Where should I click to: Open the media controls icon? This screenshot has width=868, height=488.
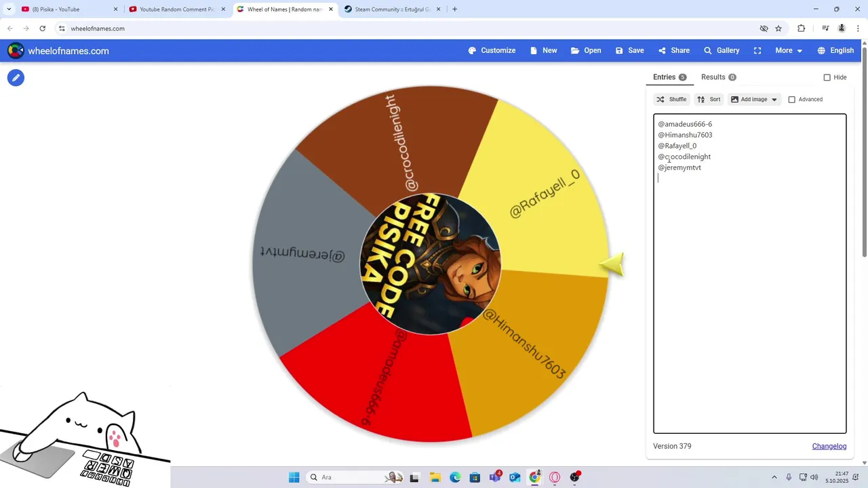(x=825, y=28)
